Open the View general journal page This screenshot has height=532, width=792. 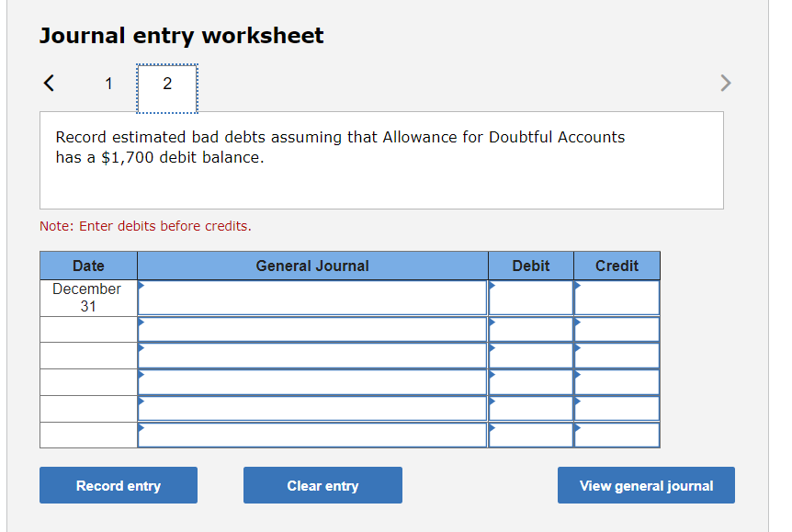[646, 485]
